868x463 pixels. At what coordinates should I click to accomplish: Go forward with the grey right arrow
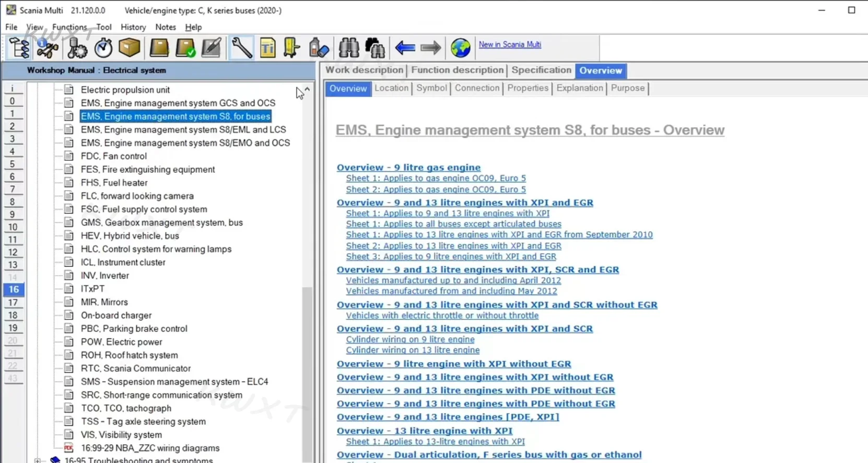(431, 48)
